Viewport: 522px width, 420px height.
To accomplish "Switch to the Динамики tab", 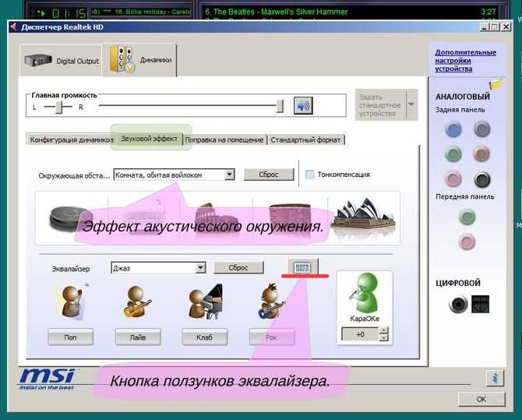I will 139,60.
